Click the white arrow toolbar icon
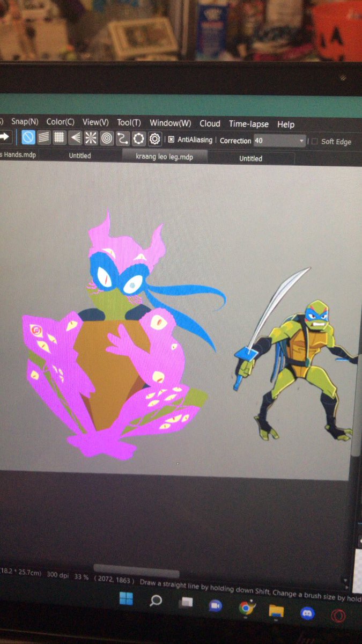This screenshot has width=362, height=644. (x=5, y=137)
